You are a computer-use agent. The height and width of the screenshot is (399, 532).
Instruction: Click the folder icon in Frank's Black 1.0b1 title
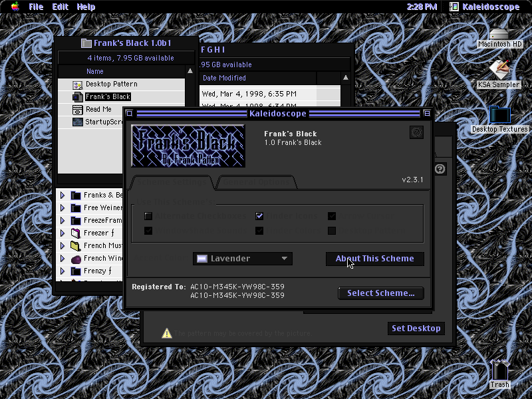(x=86, y=43)
